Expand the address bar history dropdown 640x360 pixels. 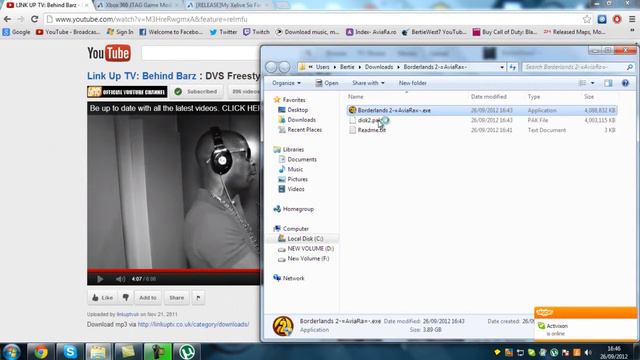[x=502, y=67]
